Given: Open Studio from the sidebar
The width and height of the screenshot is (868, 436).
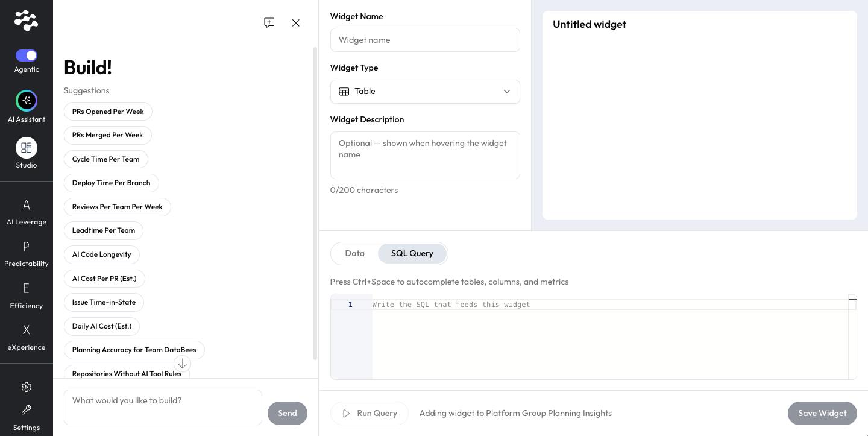Looking at the screenshot, I should tap(27, 148).
